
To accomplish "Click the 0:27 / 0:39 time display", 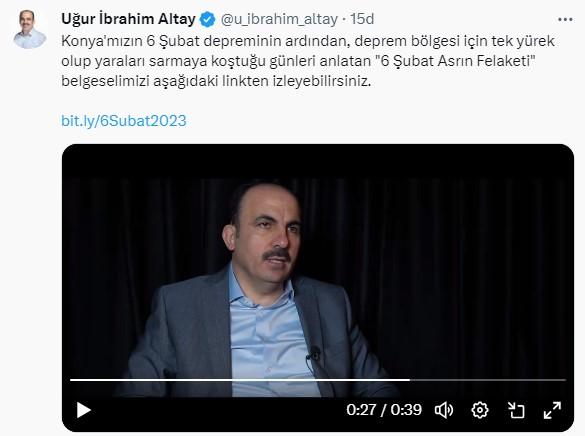I will [x=384, y=410].
